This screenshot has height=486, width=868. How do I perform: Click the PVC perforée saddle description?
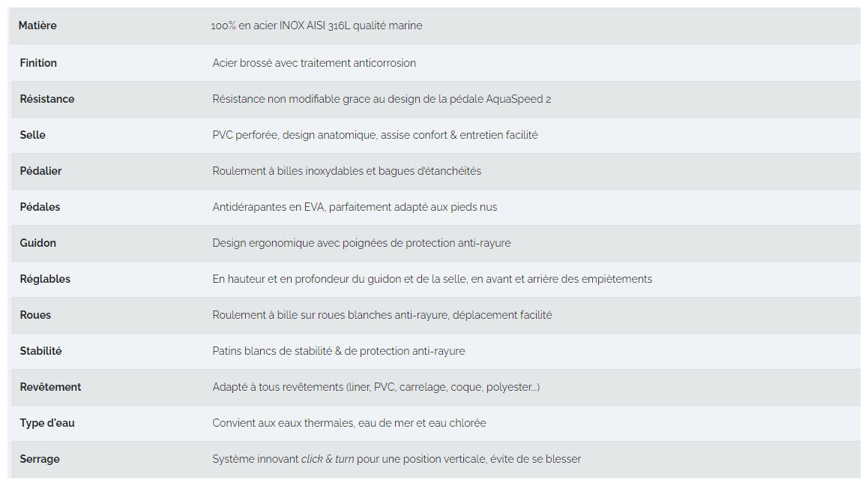(x=375, y=135)
